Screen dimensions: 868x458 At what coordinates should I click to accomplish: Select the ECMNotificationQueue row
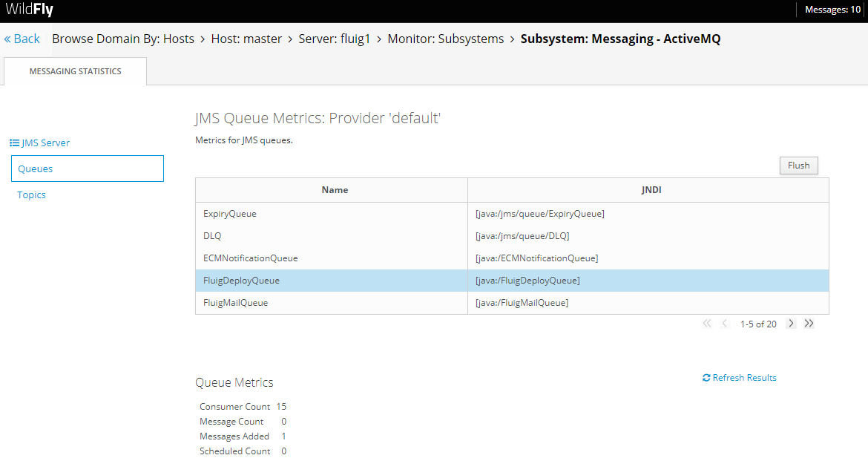pyautogui.click(x=512, y=258)
